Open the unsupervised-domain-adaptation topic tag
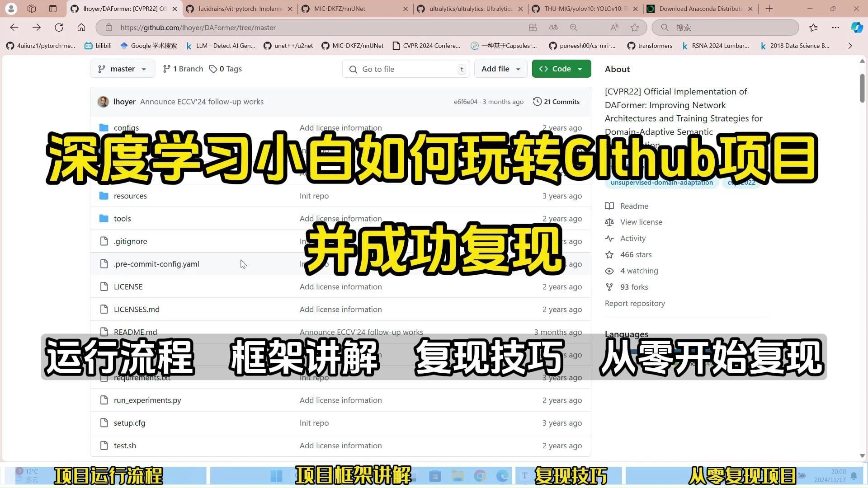 [661, 183]
